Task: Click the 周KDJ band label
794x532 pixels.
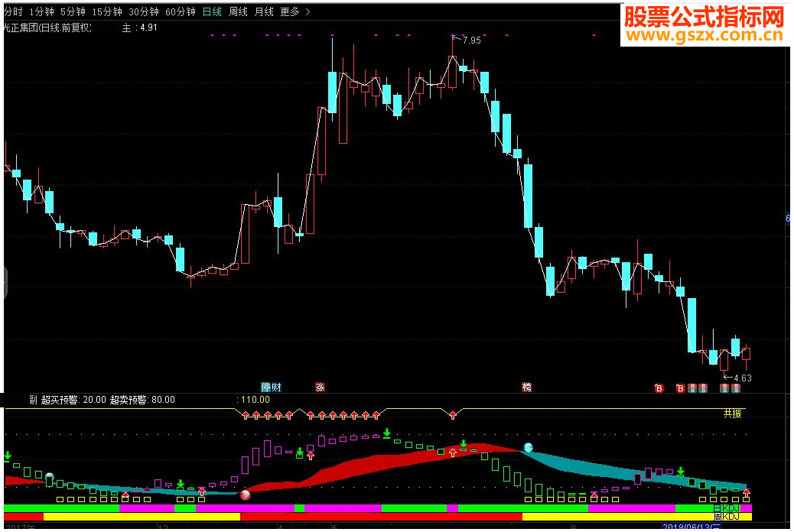Action: tap(727, 516)
